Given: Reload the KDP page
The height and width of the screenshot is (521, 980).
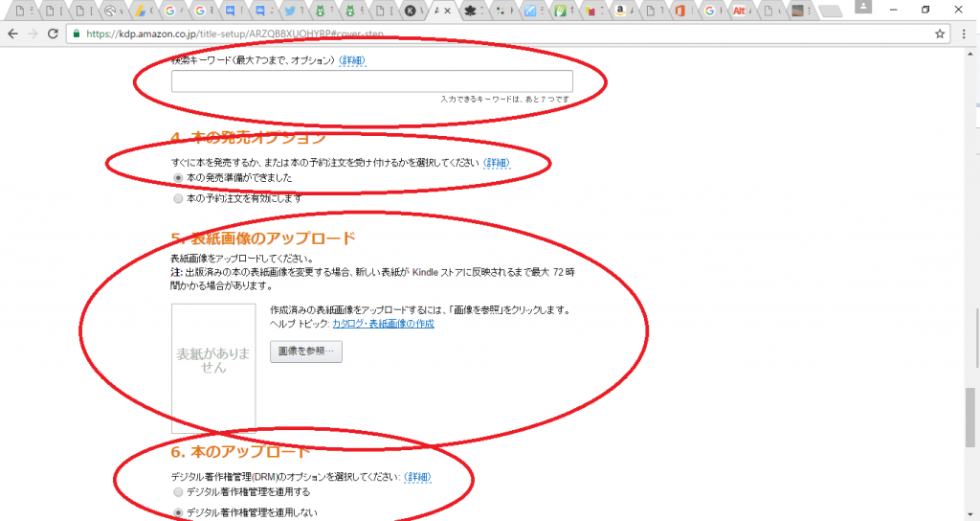Looking at the screenshot, I should click(54, 34).
